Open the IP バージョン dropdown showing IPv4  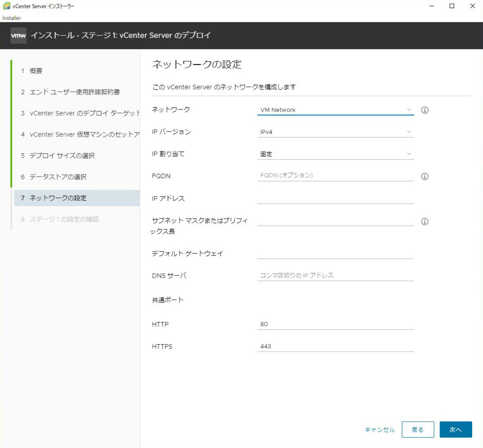pyautogui.click(x=335, y=132)
